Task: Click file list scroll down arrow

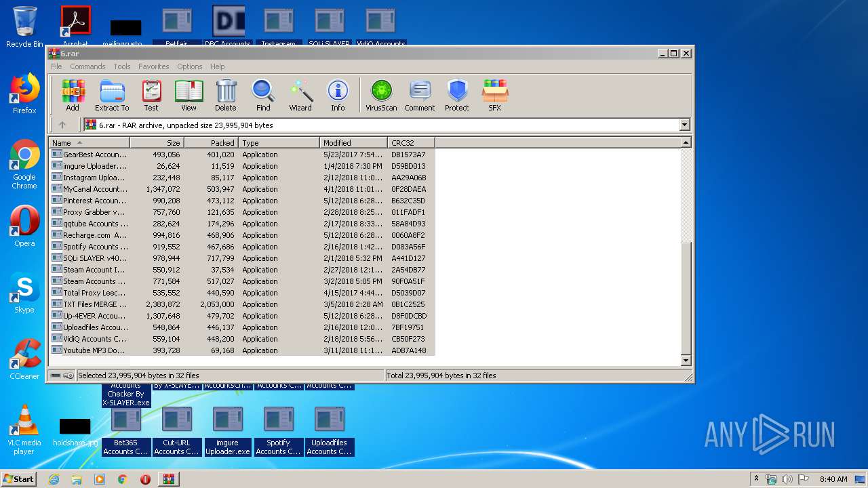Action: point(686,361)
